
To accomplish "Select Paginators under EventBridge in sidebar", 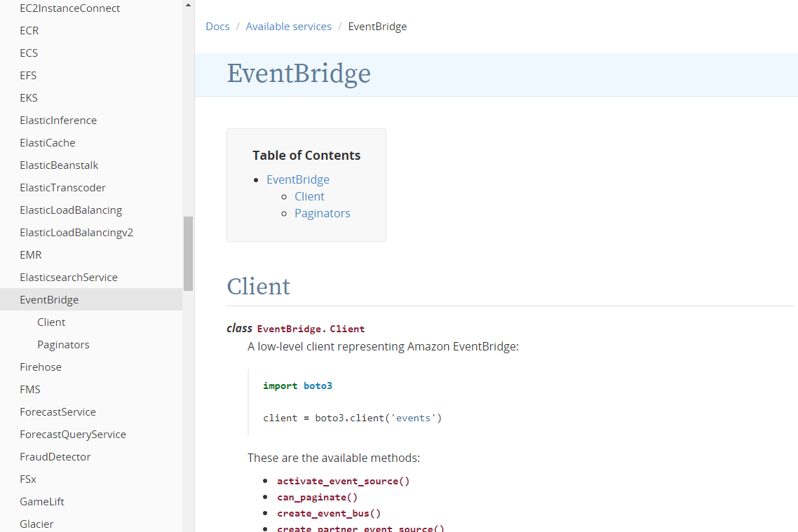I will click(63, 344).
